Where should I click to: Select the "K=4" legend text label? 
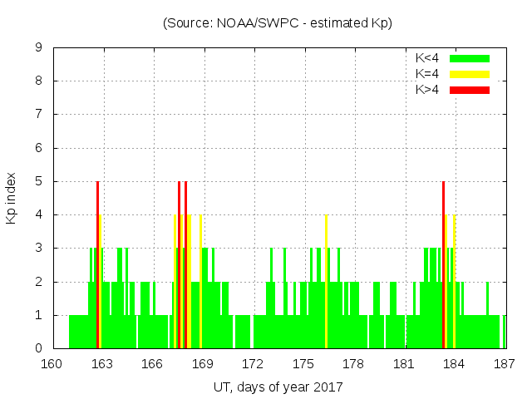pos(428,74)
